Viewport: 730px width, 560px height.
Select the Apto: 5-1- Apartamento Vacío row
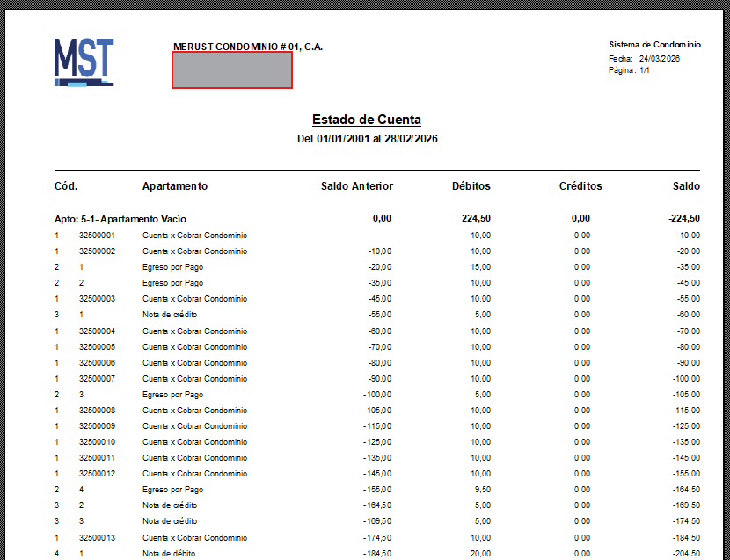(x=114, y=219)
